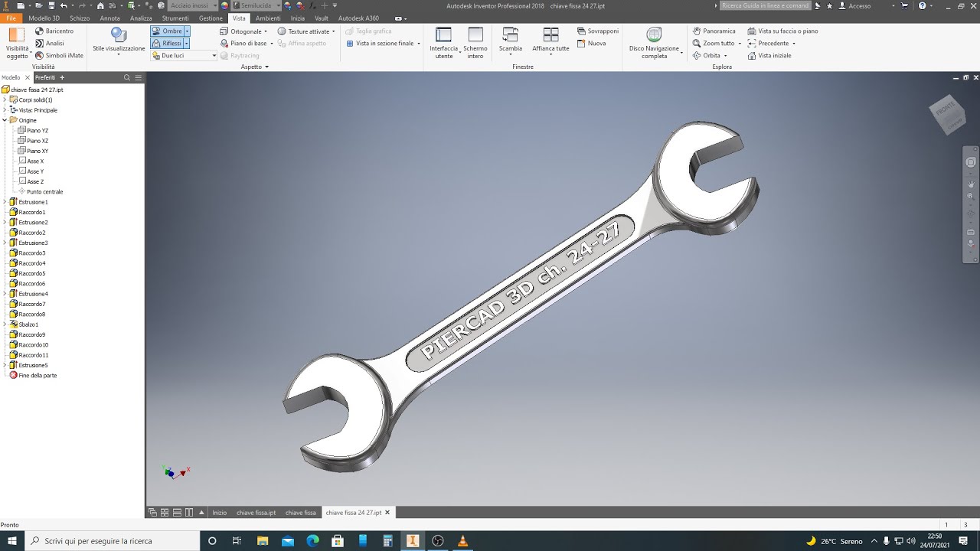Click the Accesso sign-in button
The image size is (980, 551).
[855, 5]
